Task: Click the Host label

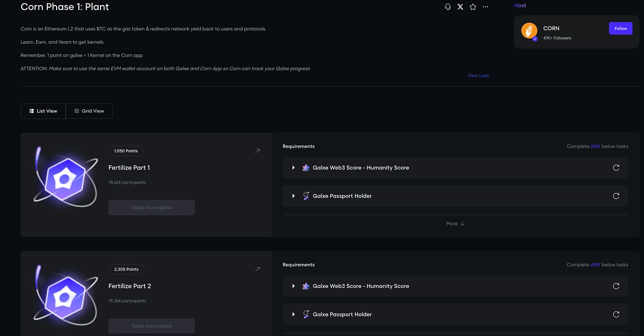Action: (x=520, y=6)
